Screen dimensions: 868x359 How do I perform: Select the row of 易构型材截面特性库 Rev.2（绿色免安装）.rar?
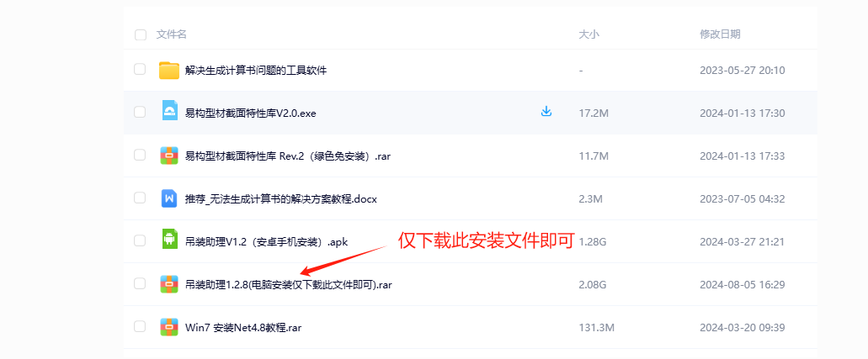471,156
